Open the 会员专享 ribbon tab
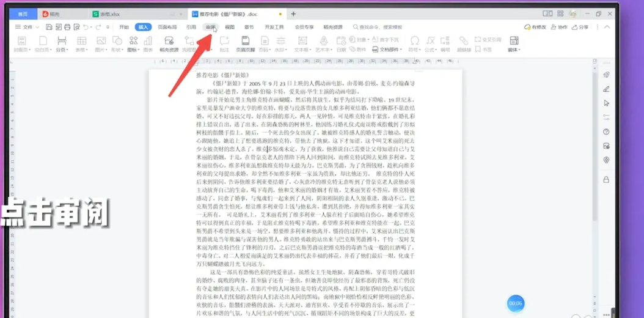This screenshot has width=644, height=318. point(304,27)
